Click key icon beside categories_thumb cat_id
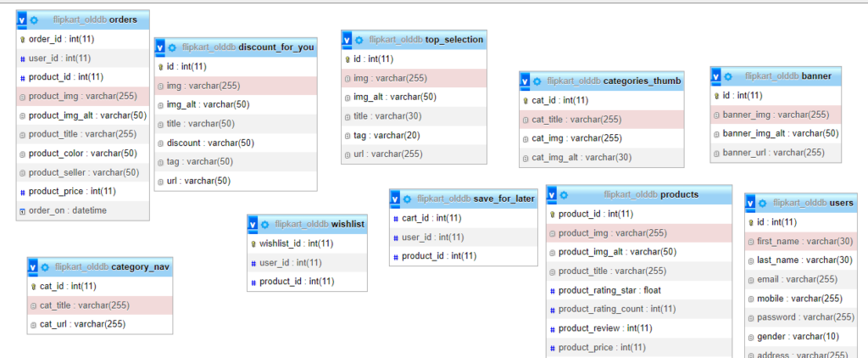Viewport: 868px width, 358px height. (x=526, y=101)
